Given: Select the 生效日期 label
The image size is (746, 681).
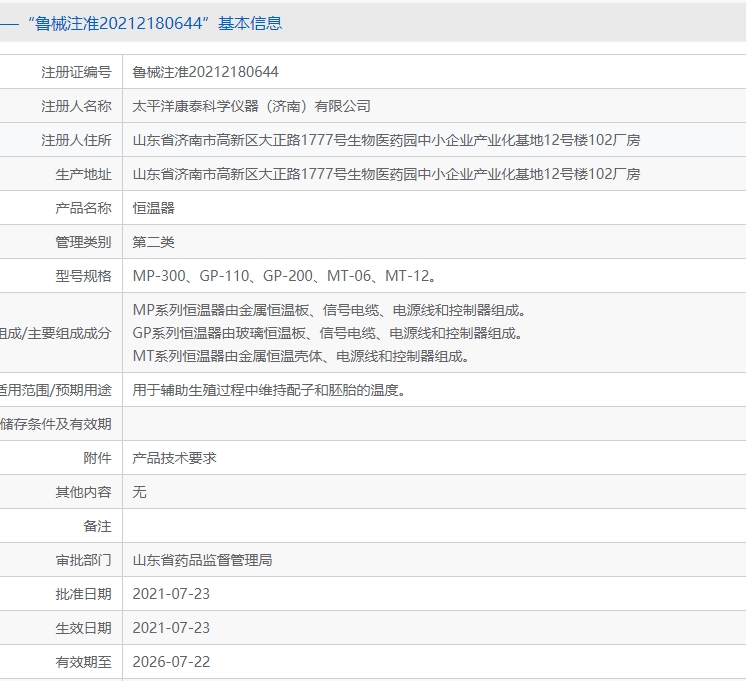Looking at the screenshot, I should [83, 628].
